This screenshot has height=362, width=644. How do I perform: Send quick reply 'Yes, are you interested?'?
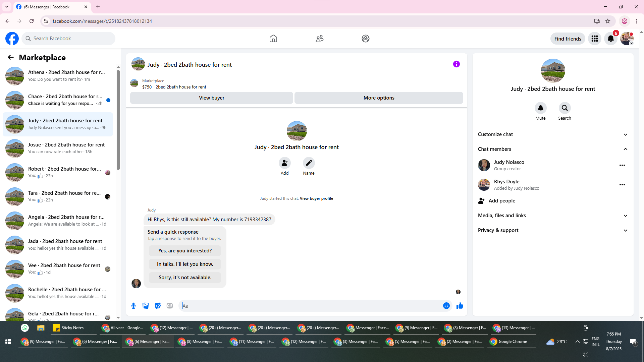pyautogui.click(x=185, y=251)
